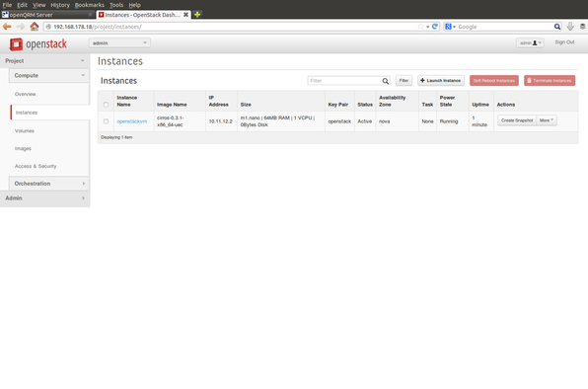588x389 pixels.
Task: Click the OpenStack logo
Action: click(38, 43)
